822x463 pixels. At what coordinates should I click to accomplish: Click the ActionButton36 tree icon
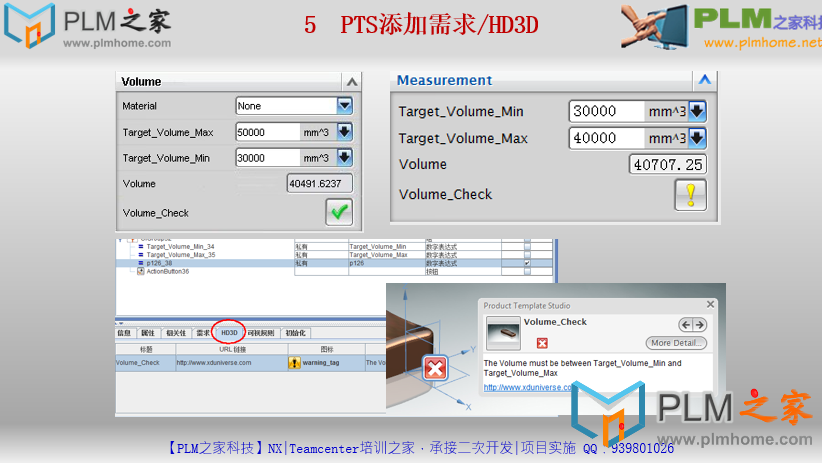click(140, 271)
